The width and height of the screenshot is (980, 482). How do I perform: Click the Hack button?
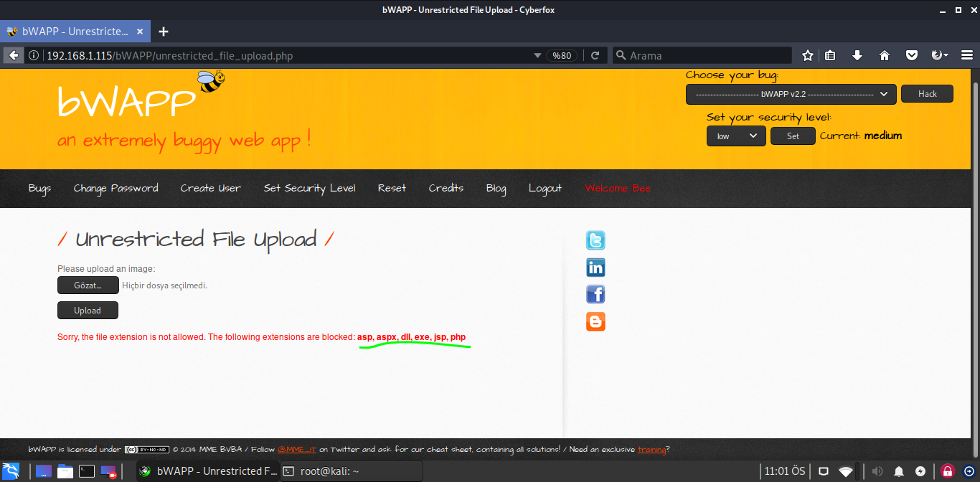[x=927, y=94]
